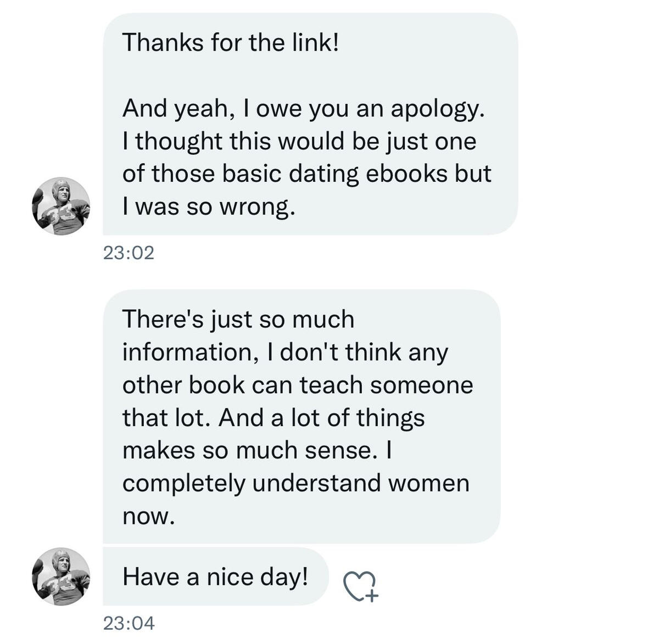Click the heart-plus reaction icon
The image size is (659, 644).
coord(361,586)
